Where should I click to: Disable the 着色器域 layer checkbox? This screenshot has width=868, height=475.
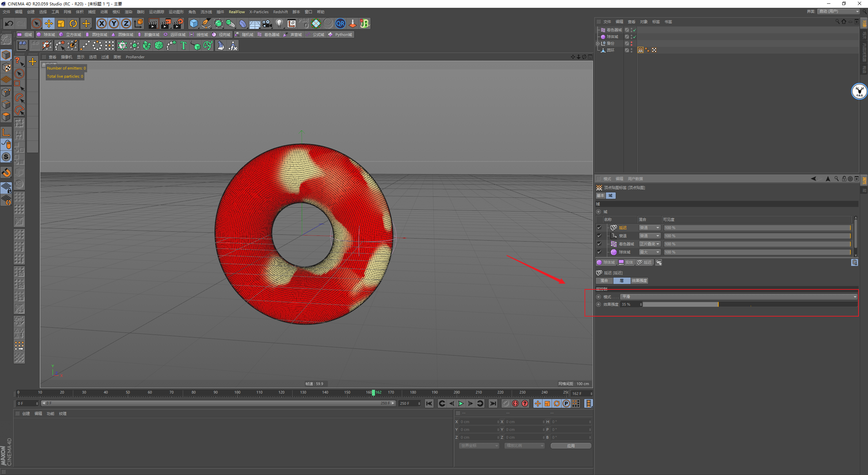(599, 244)
